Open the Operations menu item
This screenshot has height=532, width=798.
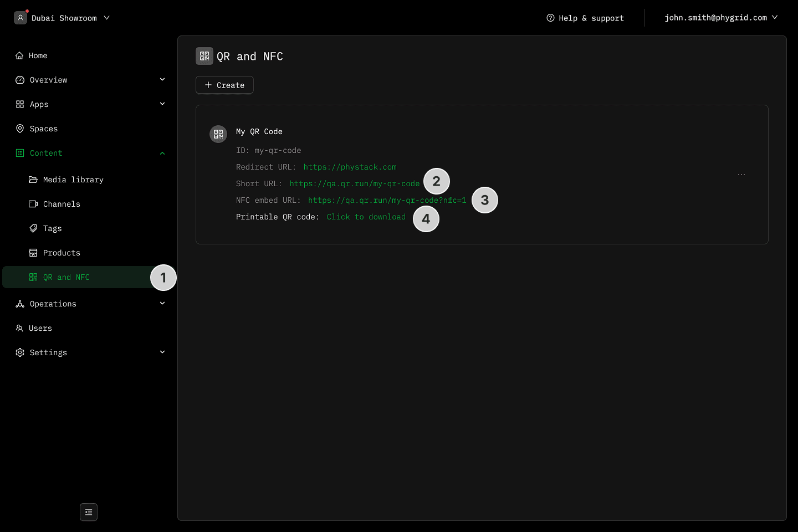53,304
